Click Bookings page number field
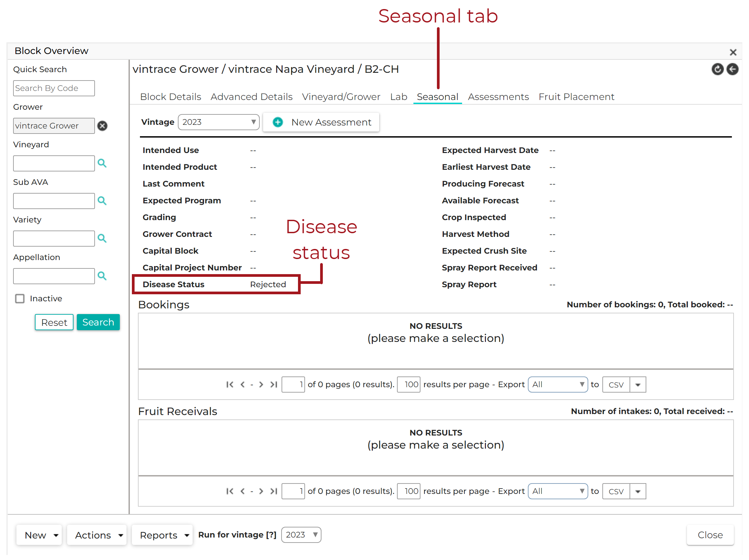749x560 pixels. [293, 385]
